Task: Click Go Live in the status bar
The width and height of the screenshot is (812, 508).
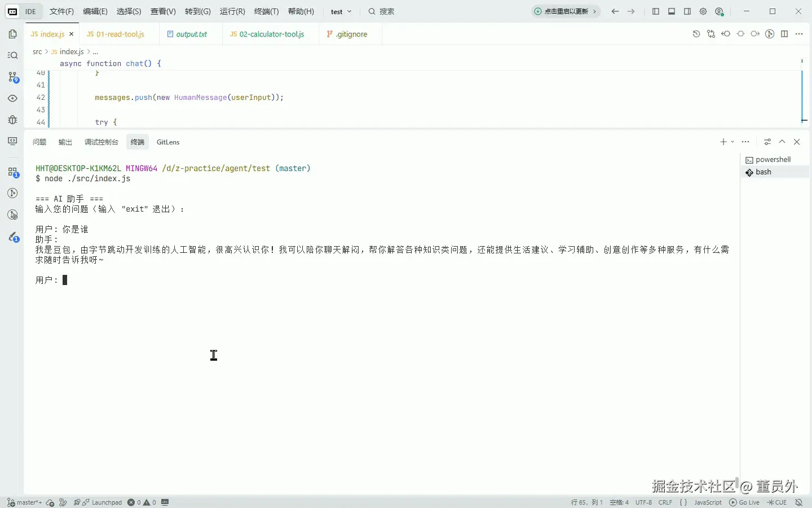Action: click(744, 502)
